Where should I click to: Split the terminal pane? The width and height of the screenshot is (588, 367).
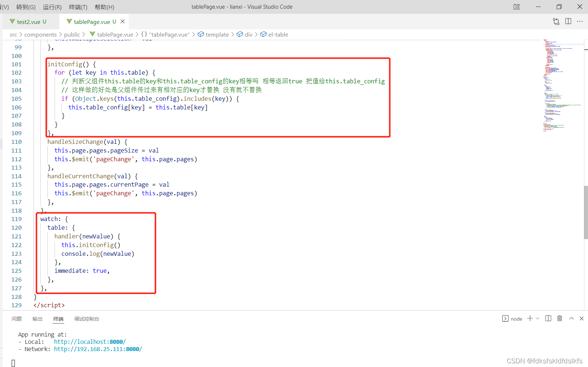tap(548, 318)
